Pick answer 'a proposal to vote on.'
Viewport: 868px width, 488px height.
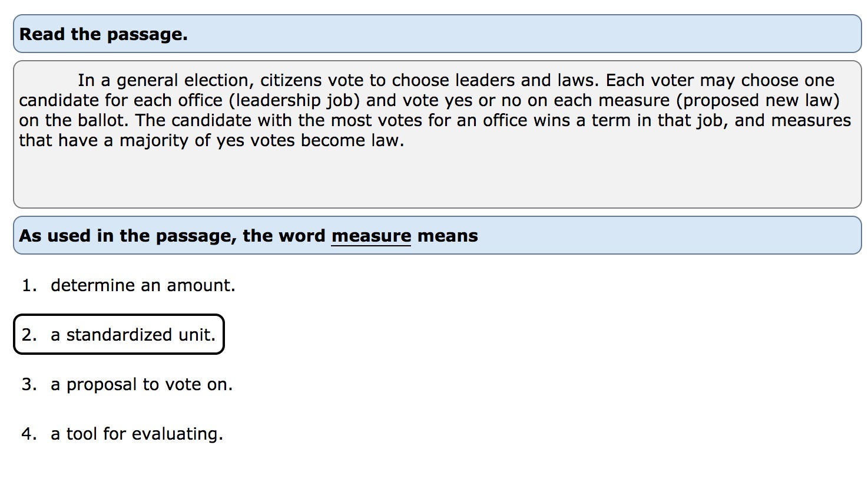(141, 384)
